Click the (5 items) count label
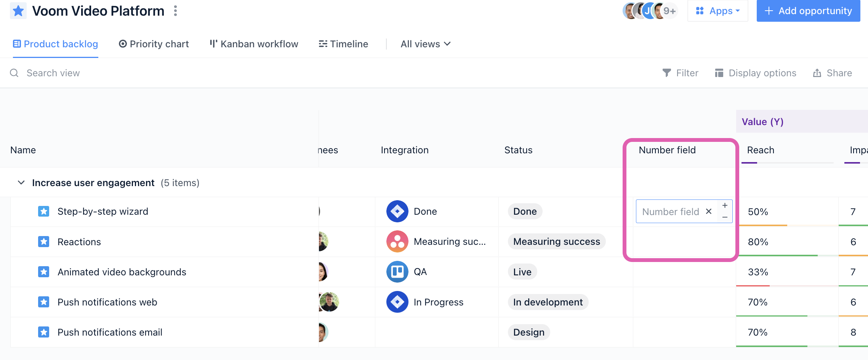Screen dimensions: 868x360 (180, 183)
